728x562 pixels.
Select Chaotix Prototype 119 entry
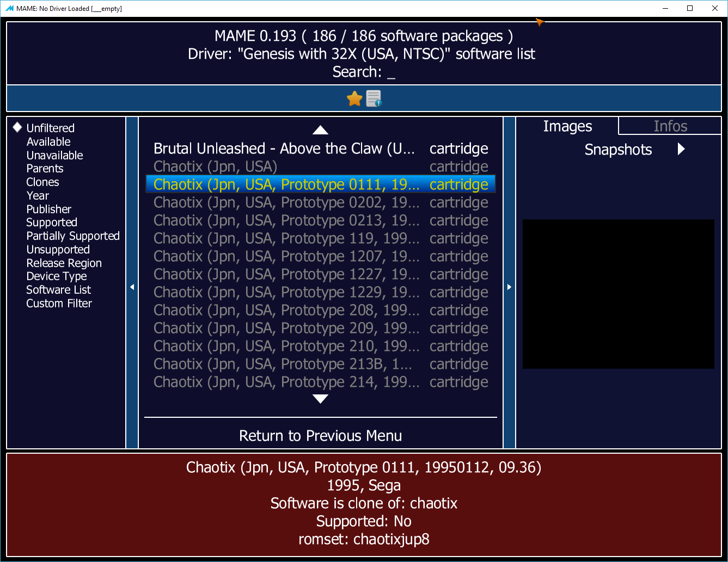321,238
